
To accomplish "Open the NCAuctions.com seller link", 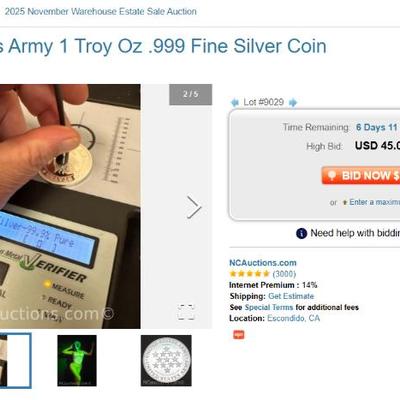I will 263,263.
